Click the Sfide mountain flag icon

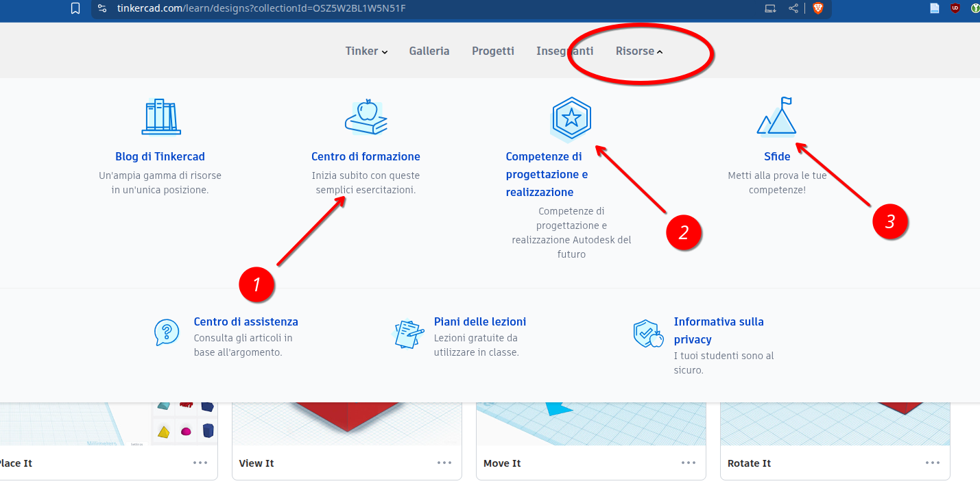[776, 115]
